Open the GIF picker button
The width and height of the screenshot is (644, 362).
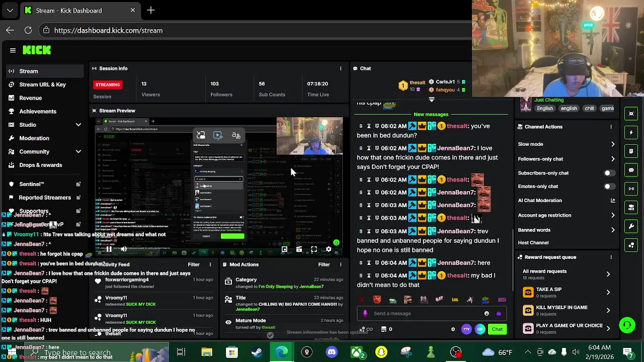coord(480,329)
